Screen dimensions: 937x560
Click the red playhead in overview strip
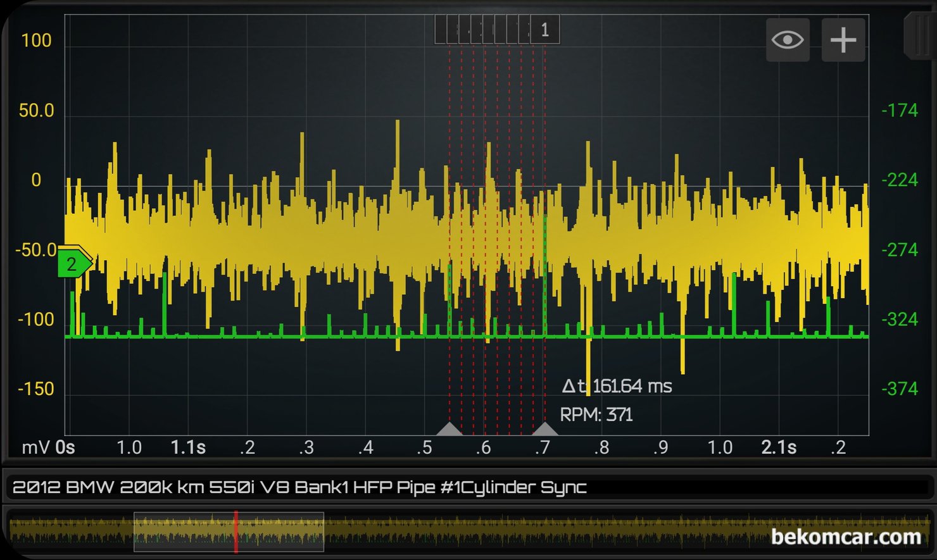[236, 532]
